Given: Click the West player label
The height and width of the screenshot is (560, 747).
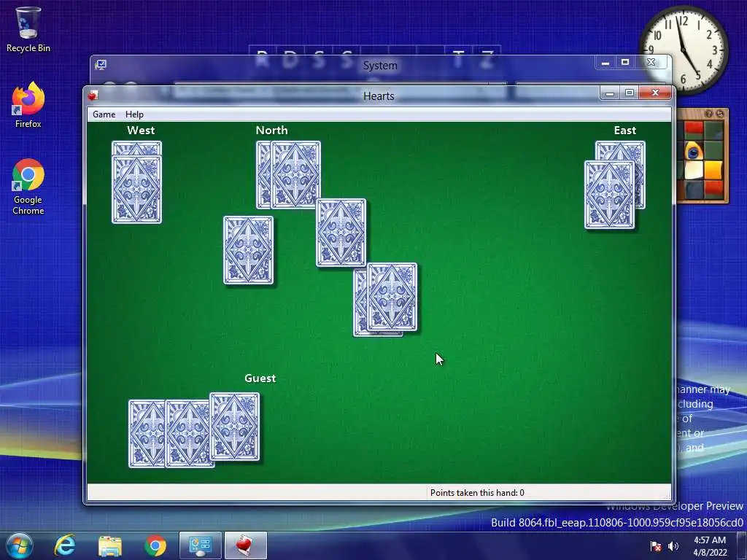Looking at the screenshot, I should click(141, 130).
